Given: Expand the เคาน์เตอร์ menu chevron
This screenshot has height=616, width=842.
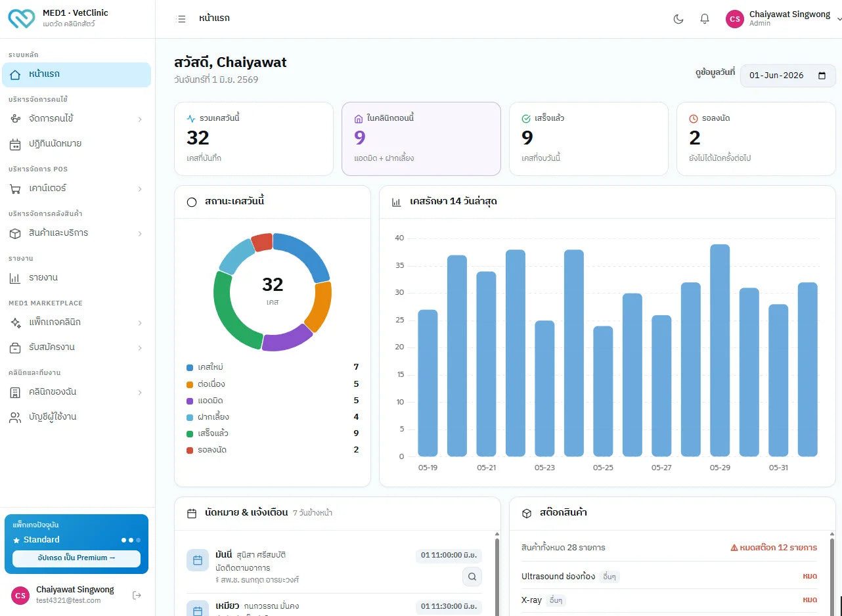Looking at the screenshot, I should [x=140, y=188].
